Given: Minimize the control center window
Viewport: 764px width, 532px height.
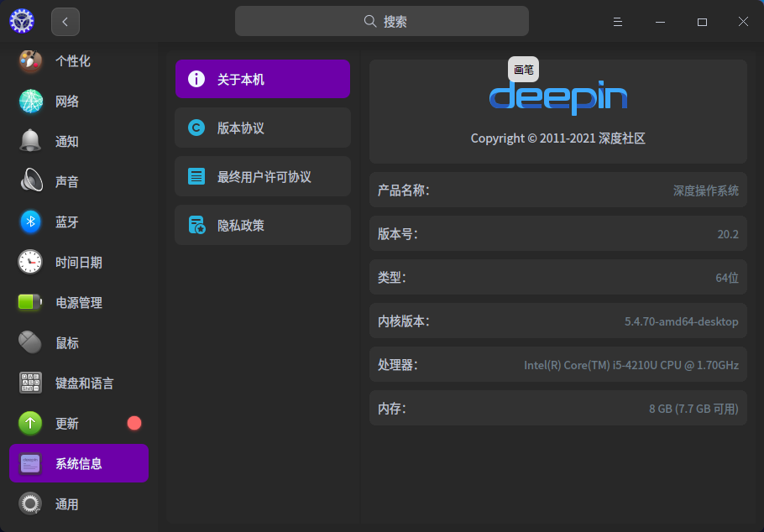Looking at the screenshot, I should 660,22.
